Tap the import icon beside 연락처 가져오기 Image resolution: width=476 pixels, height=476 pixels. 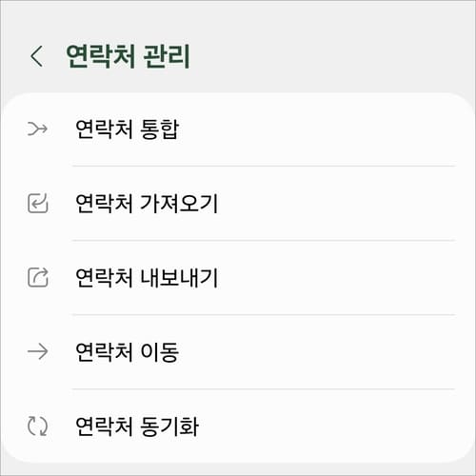pos(38,203)
